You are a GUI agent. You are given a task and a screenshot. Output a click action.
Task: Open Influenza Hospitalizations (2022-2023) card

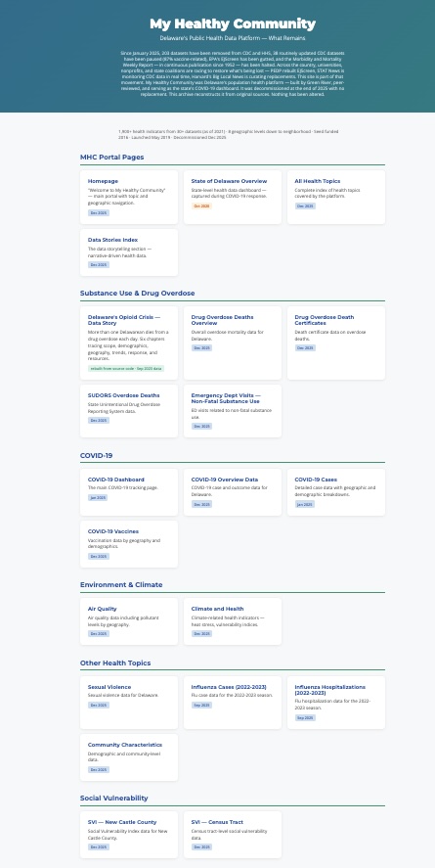point(336,703)
